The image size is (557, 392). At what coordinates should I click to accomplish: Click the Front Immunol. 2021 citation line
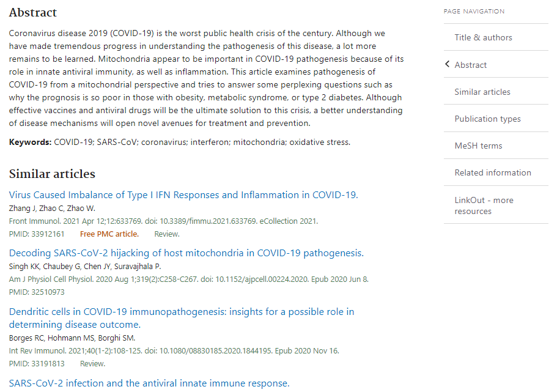coord(163,221)
